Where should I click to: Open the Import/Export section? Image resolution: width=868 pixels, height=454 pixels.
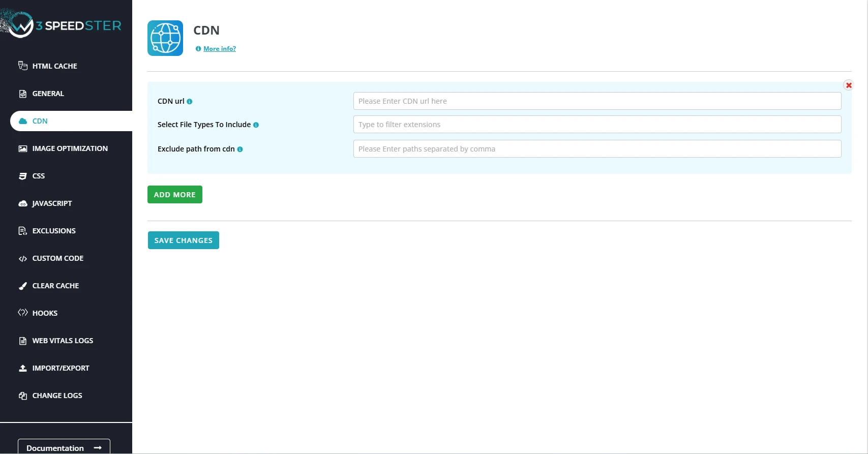pos(61,368)
